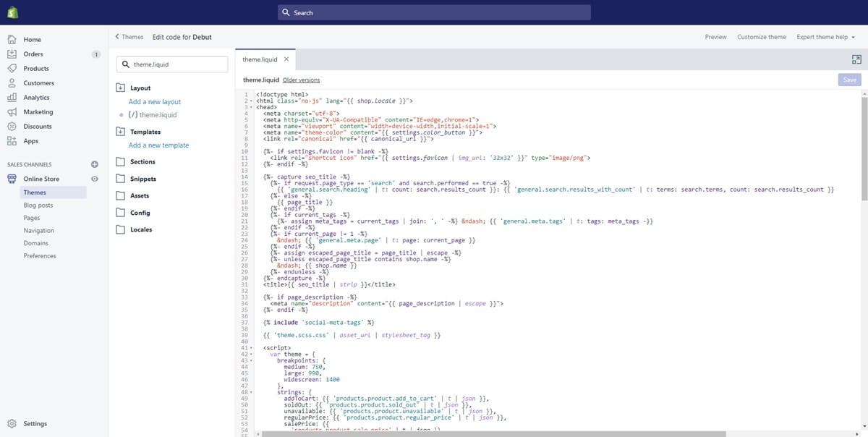
Task: Click line number 31 in code gutter
Action: pos(246,284)
